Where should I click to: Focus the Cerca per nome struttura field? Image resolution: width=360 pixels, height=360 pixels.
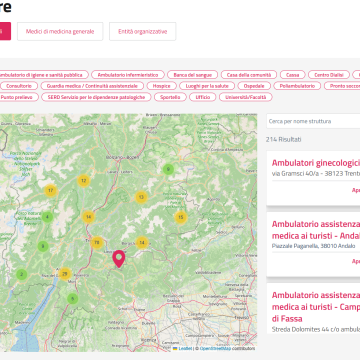(313, 121)
